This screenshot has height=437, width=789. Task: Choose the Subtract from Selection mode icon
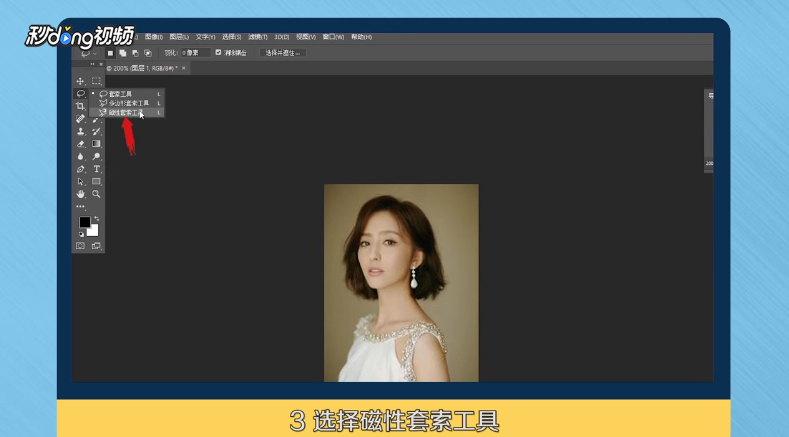tap(135, 53)
